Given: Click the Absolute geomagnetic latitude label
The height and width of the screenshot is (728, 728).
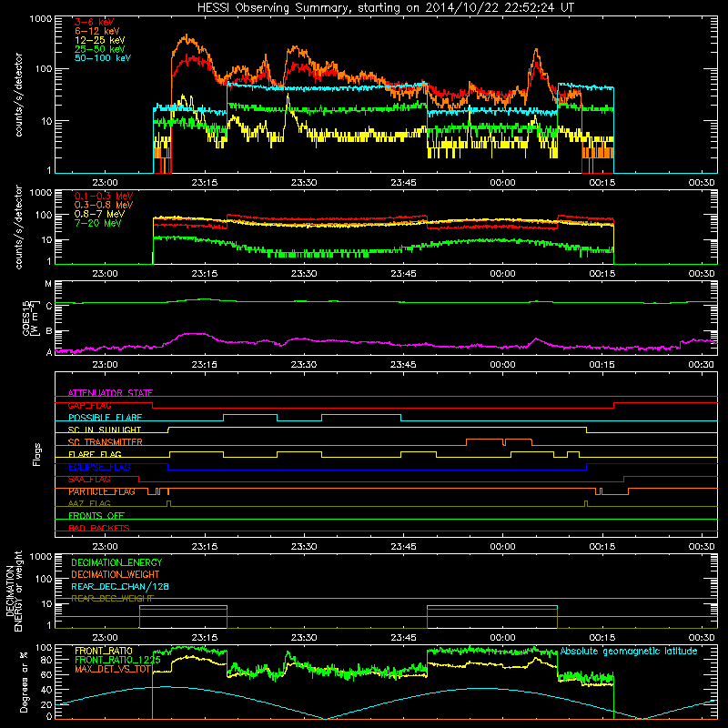Looking at the screenshot, I should click(x=629, y=651).
